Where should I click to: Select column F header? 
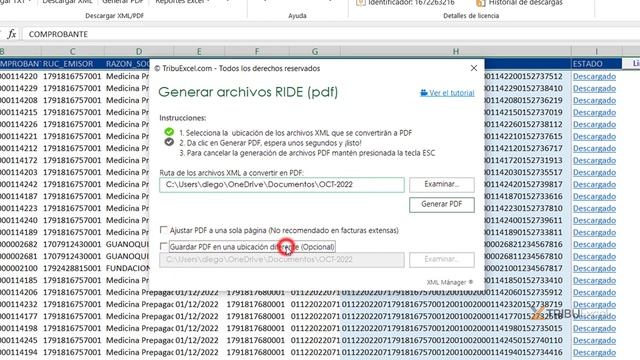click(x=257, y=51)
